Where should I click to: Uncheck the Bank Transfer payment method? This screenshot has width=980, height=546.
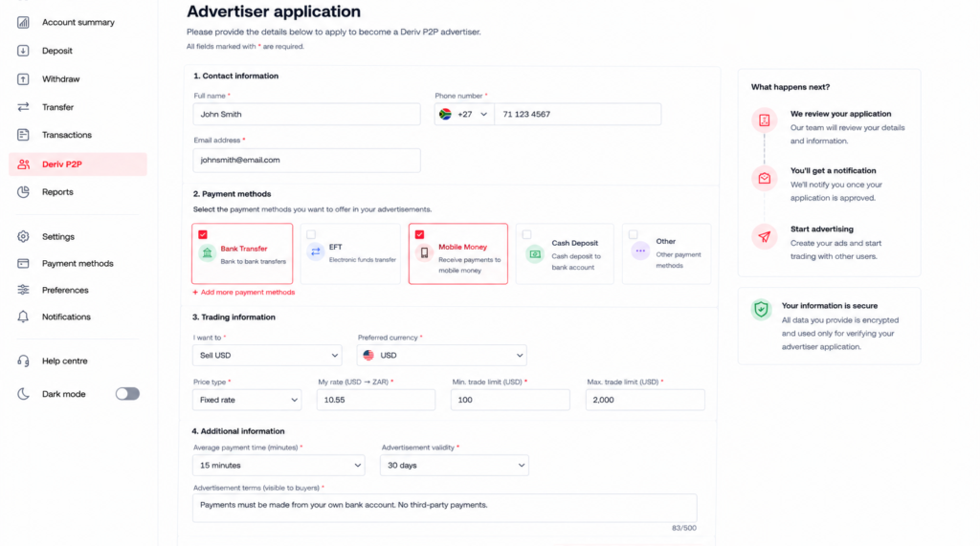[203, 235]
